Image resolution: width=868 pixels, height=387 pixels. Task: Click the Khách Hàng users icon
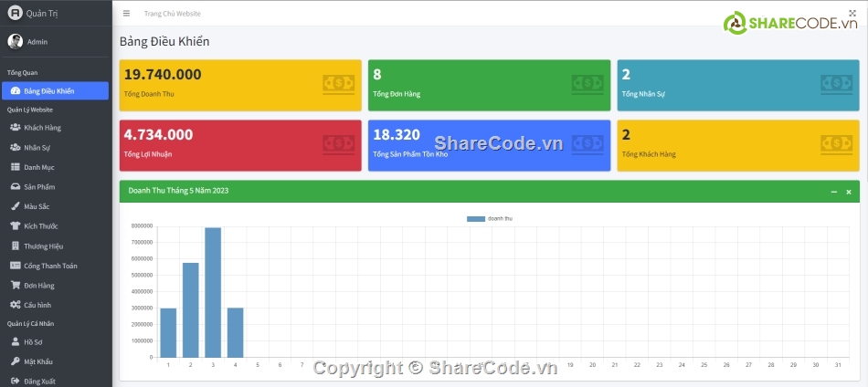pos(15,128)
